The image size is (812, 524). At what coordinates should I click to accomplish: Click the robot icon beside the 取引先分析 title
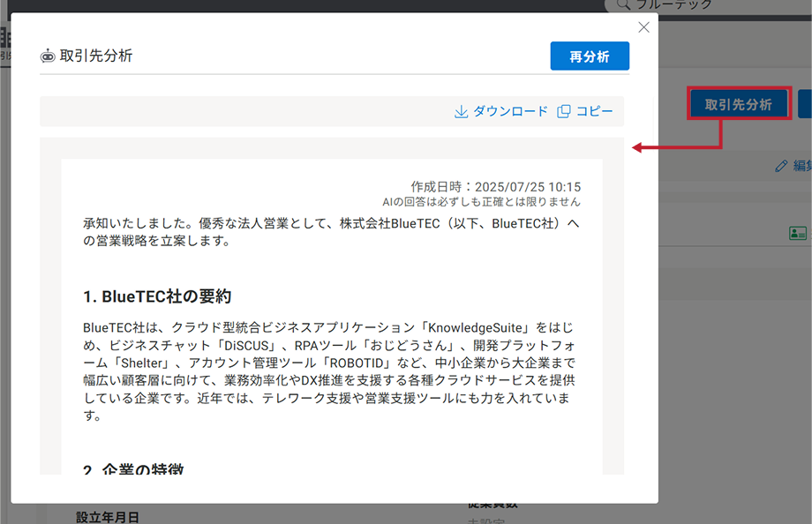[48, 56]
